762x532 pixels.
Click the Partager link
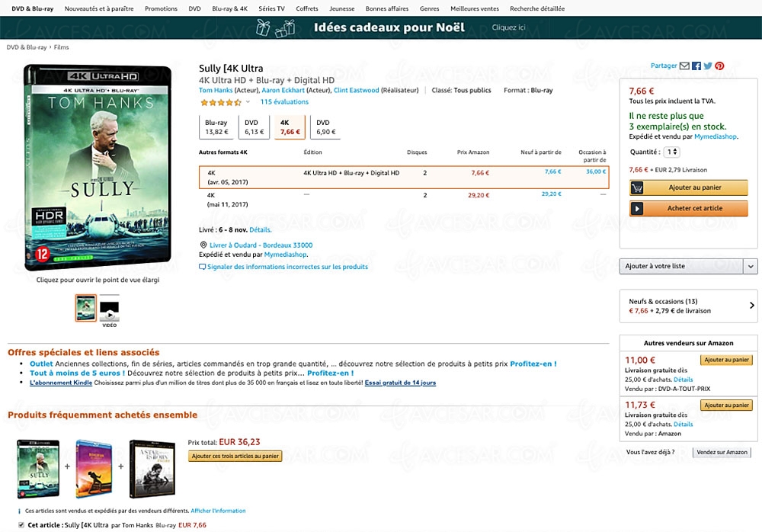click(664, 66)
